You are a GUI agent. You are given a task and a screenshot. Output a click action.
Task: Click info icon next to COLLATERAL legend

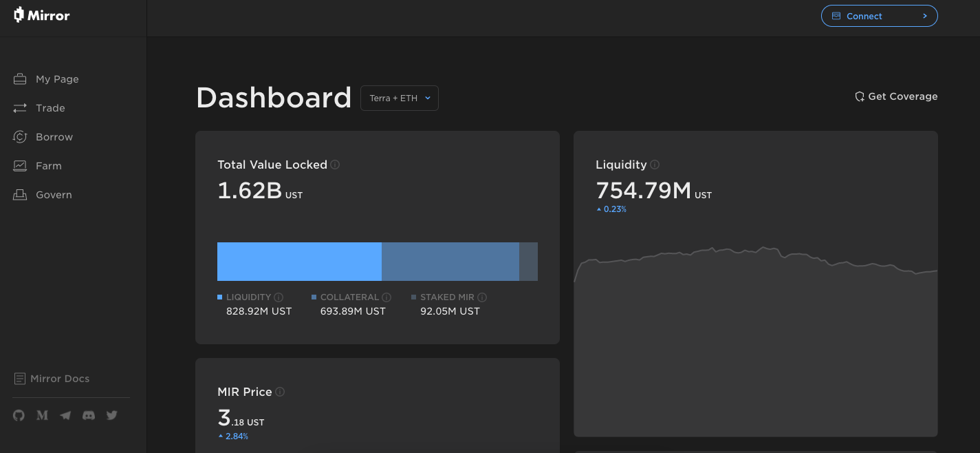pyautogui.click(x=386, y=297)
